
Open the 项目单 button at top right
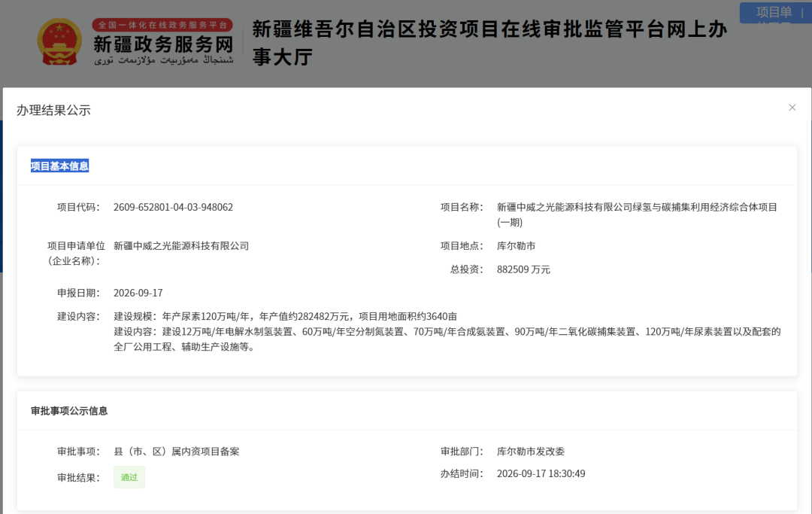point(775,13)
